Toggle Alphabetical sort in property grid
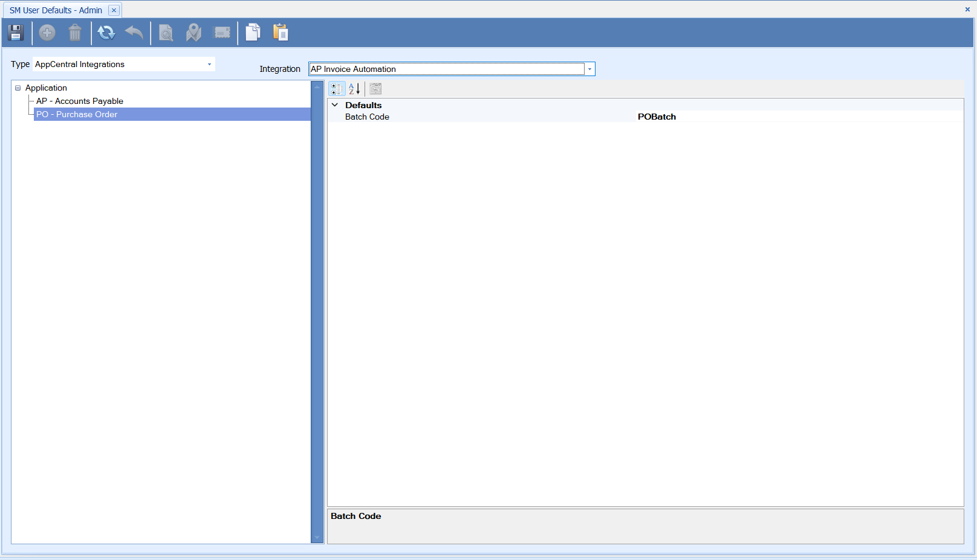The image size is (977, 560). [x=354, y=89]
